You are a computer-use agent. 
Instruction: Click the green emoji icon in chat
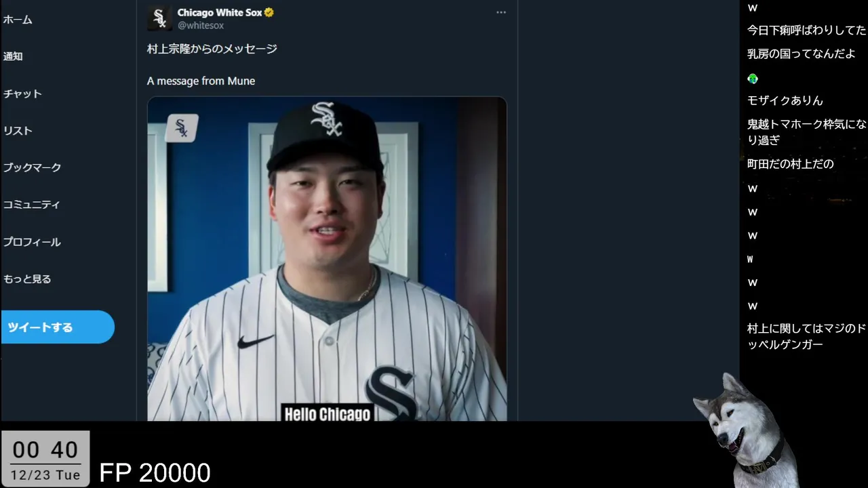point(753,79)
